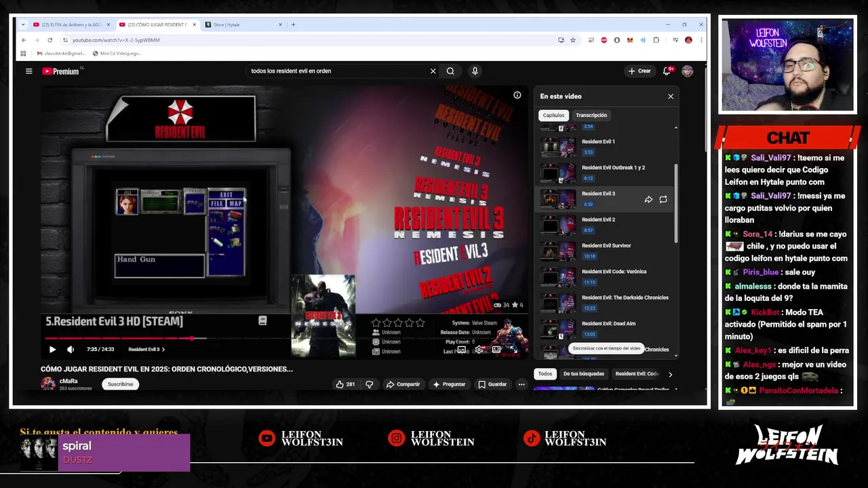868x488 pixels.
Task: Select the Capítulos tab
Action: point(553,115)
